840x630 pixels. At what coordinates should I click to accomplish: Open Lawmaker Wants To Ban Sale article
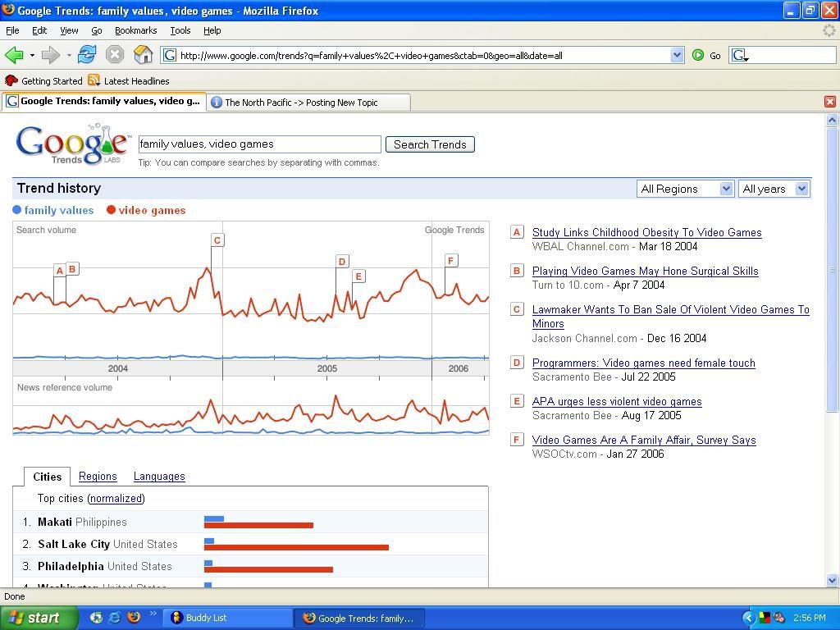(x=671, y=317)
